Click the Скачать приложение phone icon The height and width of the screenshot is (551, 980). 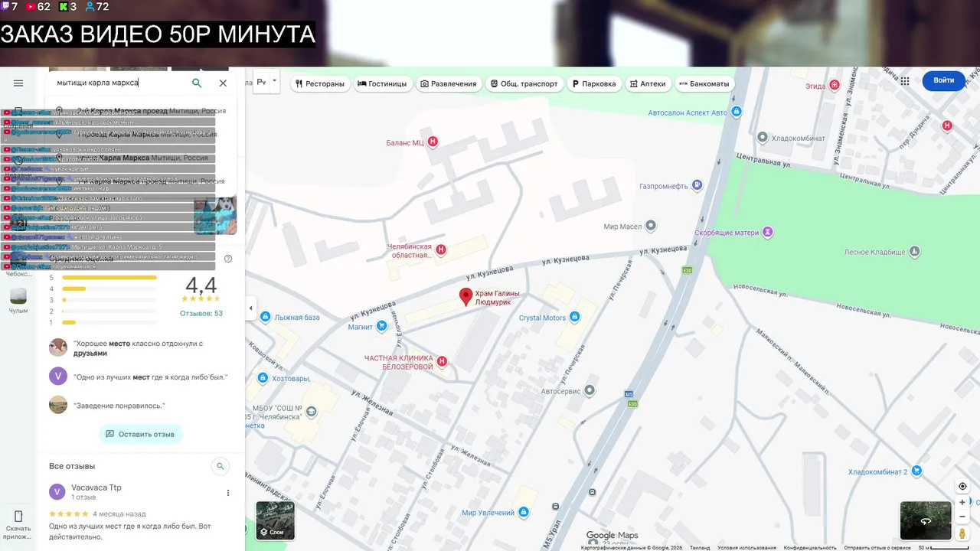[x=18, y=517]
